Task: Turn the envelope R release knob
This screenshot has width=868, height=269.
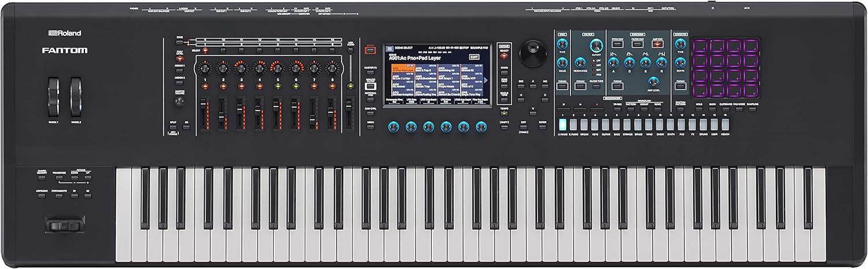Action: tap(661, 63)
